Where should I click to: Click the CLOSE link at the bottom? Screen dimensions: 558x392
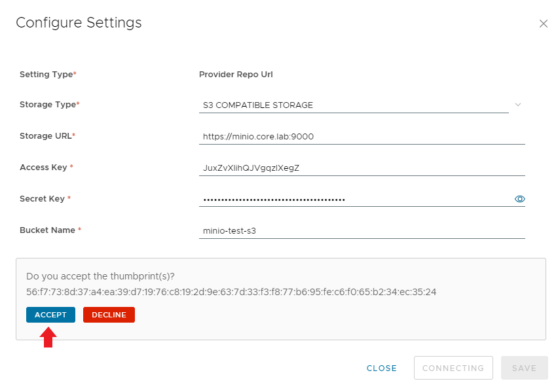pyautogui.click(x=381, y=368)
